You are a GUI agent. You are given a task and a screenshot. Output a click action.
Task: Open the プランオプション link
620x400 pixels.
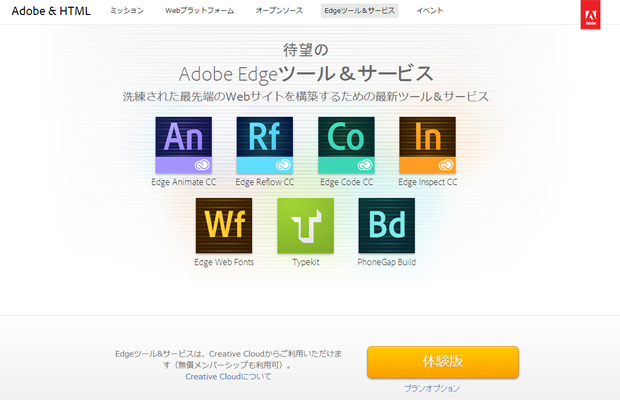tap(432, 389)
